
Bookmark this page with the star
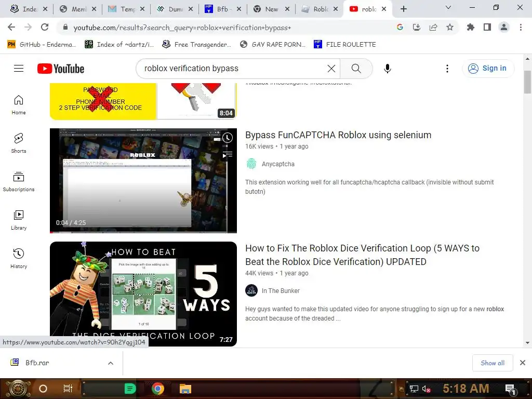coord(450,28)
